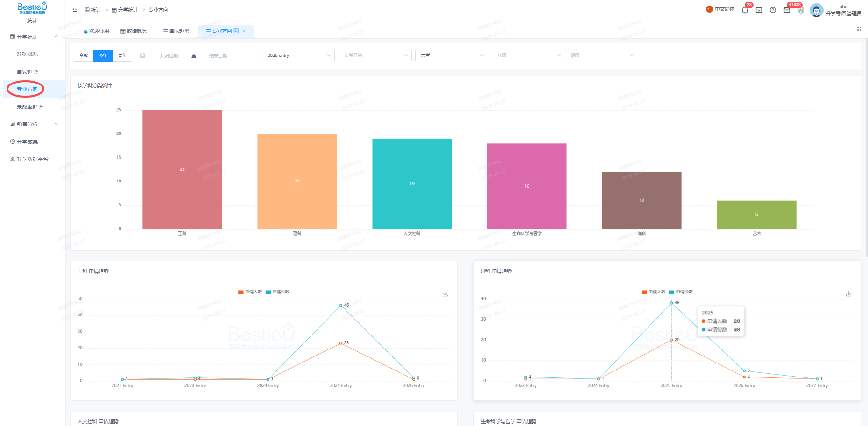Expand the 入学月份 dropdown
868x426 pixels.
click(375, 56)
